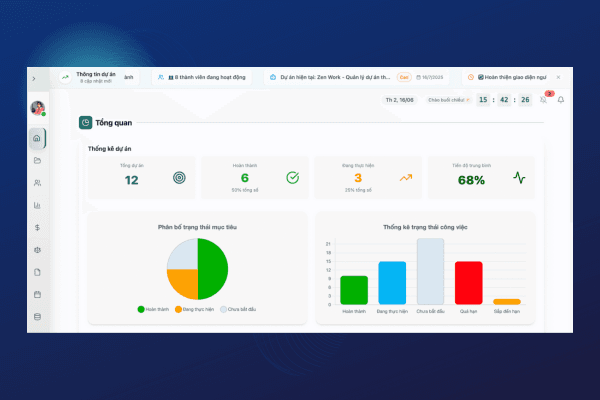Screen dimensions: 600x400
Task: Click the Quá hạn axis label
Action: click(x=468, y=312)
